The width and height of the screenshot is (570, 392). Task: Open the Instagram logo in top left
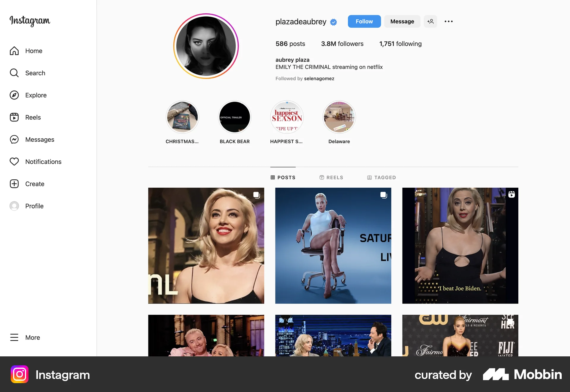[29, 21]
